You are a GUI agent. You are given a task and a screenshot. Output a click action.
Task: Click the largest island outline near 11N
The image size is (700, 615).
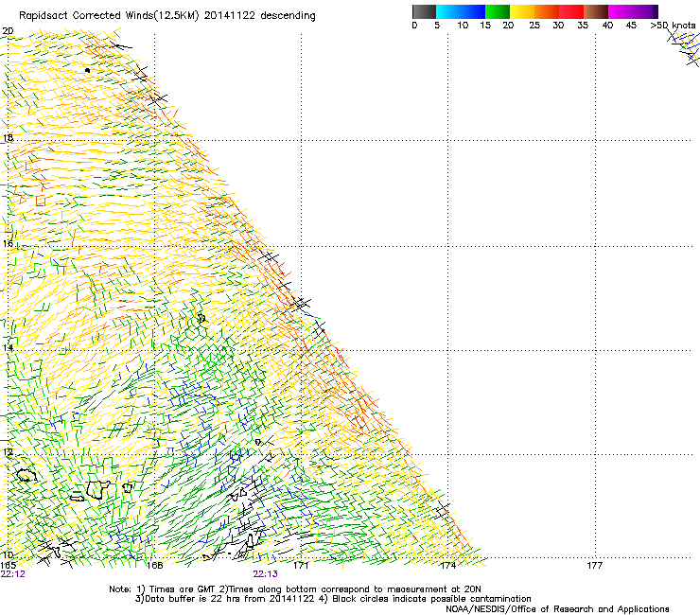click(x=97, y=489)
